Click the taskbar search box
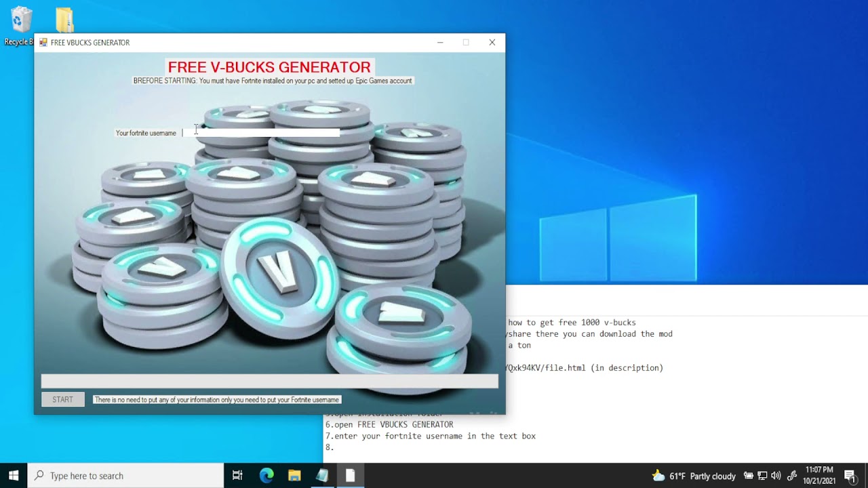868x488 pixels. 125,476
